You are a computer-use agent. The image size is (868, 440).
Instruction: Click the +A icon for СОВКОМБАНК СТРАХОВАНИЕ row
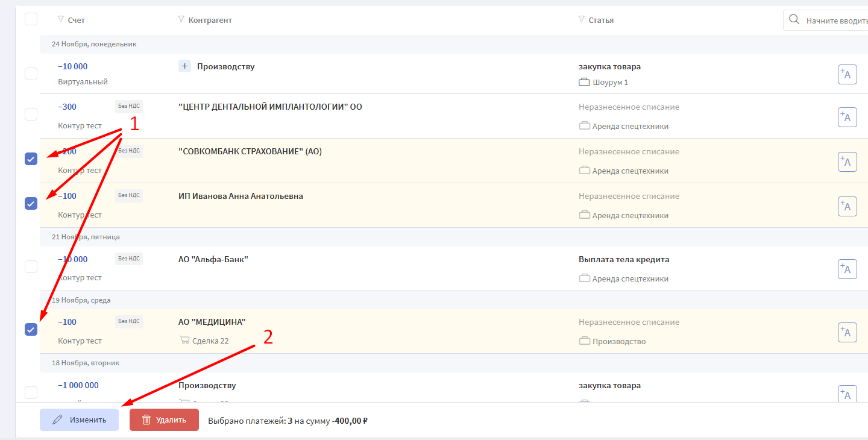point(847,162)
